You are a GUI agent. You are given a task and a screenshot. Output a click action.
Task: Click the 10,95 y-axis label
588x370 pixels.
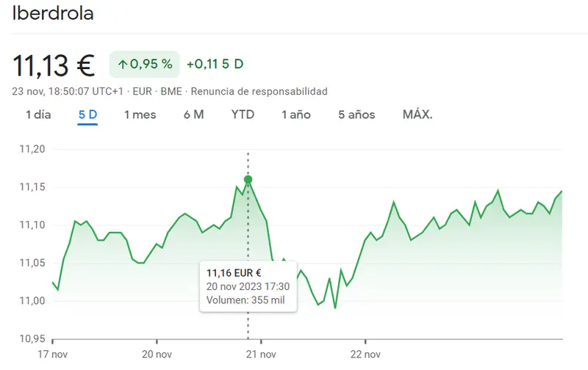pyautogui.click(x=32, y=339)
